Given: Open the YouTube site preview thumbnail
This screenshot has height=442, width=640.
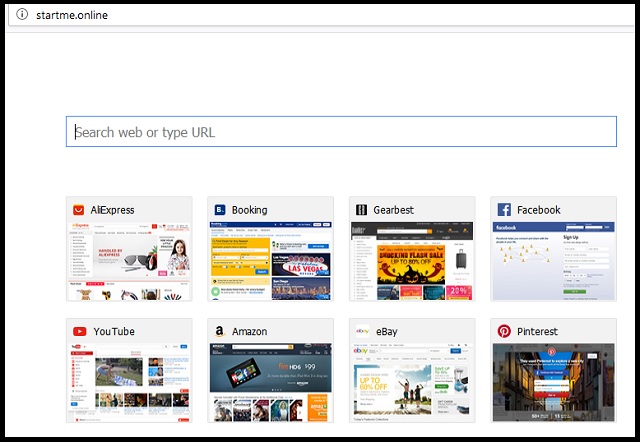Looking at the screenshot, I should (x=129, y=382).
